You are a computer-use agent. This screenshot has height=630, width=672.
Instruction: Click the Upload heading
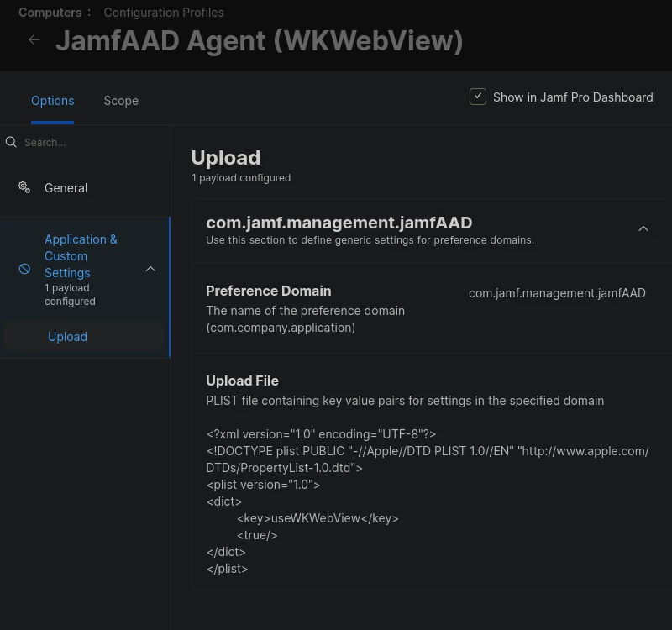[x=226, y=158]
